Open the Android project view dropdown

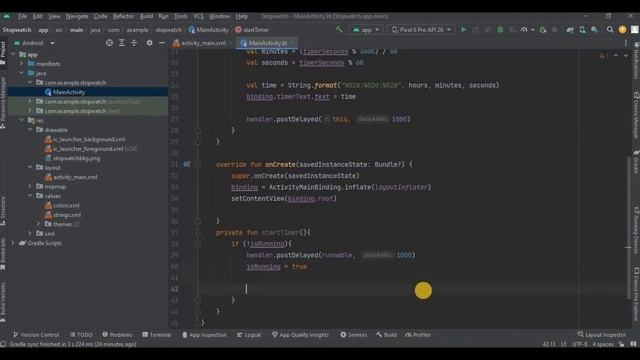[34, 43]
